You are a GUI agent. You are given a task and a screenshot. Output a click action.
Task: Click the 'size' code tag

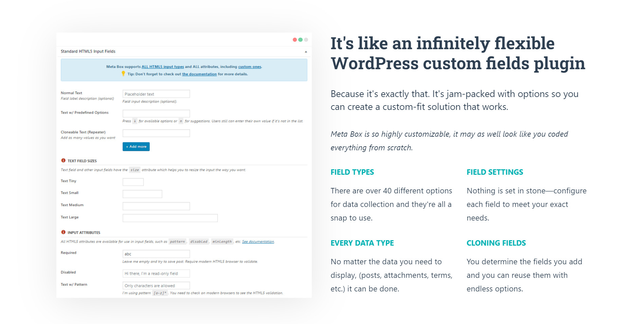click(x=135, y=170)
